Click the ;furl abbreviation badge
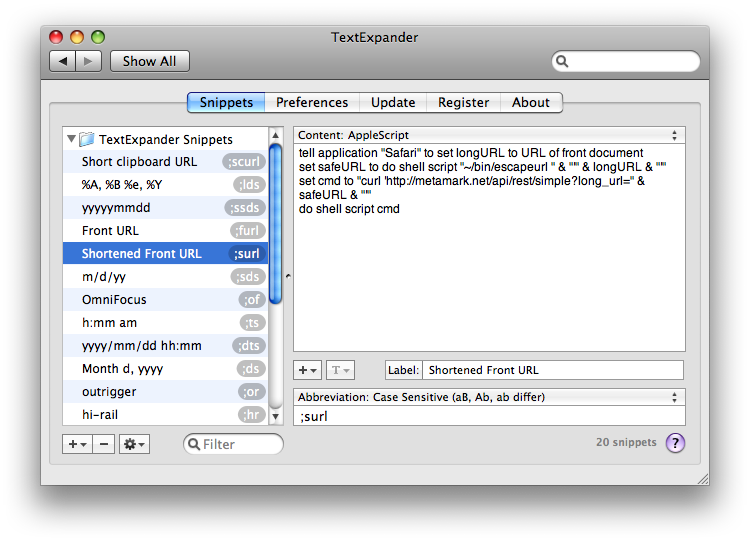 pyautogui.click(x=248, y=231)
